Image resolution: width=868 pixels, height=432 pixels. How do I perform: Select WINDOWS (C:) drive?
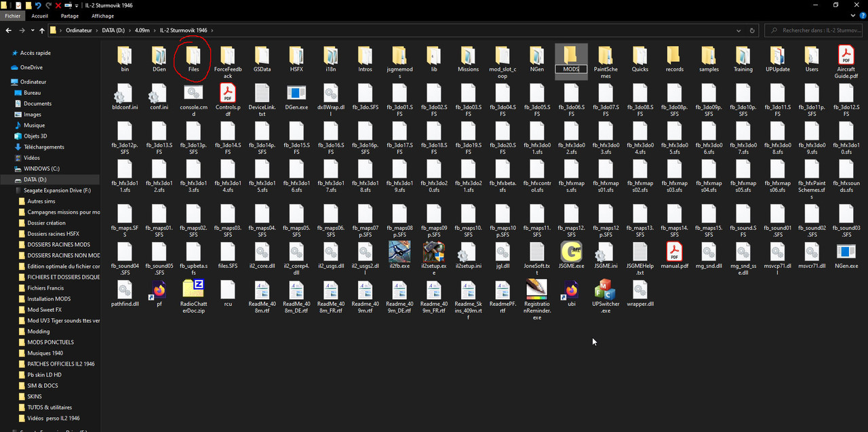pyautogui.click(x=41, y=168)
